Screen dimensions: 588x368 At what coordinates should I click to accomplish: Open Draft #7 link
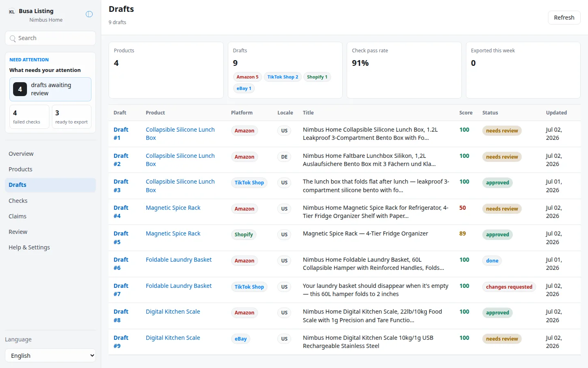[121, 290]
